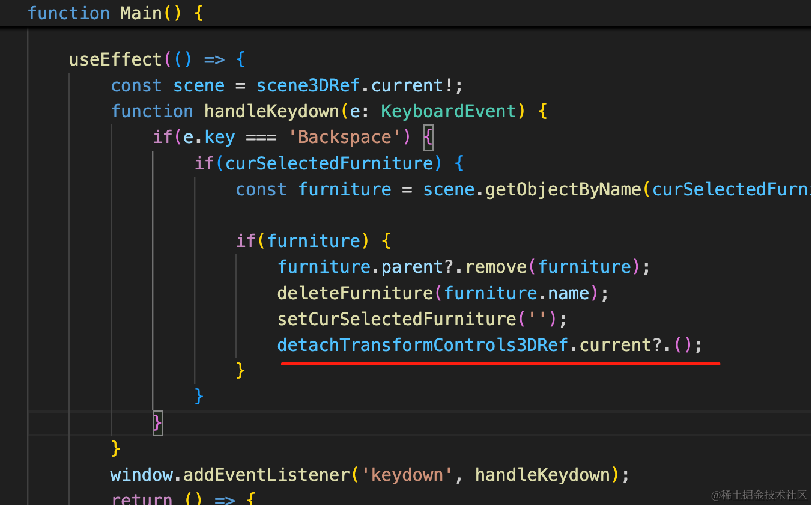
Task: Click the setCurSelectedFurniture call
Action: pyautogui.click(x=396, y=319)
